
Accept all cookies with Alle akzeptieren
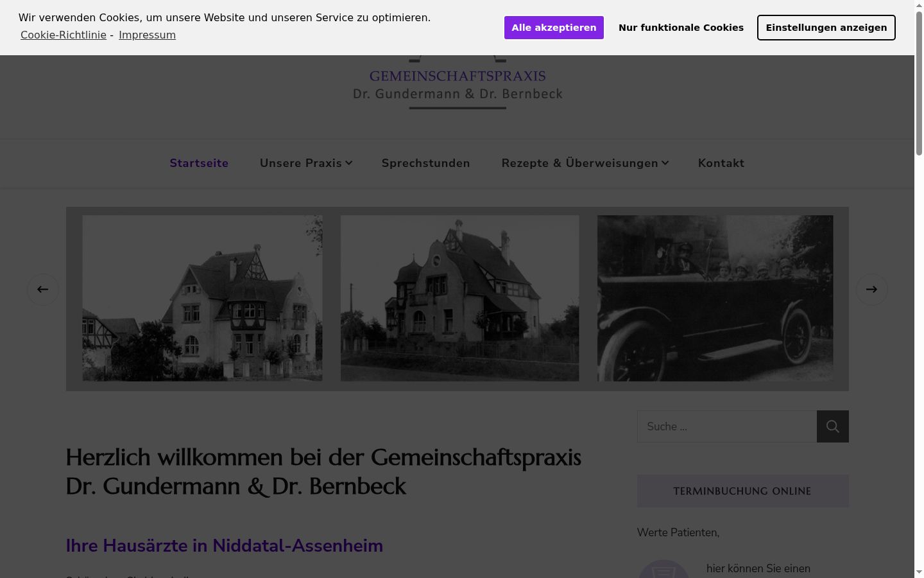pyautogui.click(x=554, y=28)
